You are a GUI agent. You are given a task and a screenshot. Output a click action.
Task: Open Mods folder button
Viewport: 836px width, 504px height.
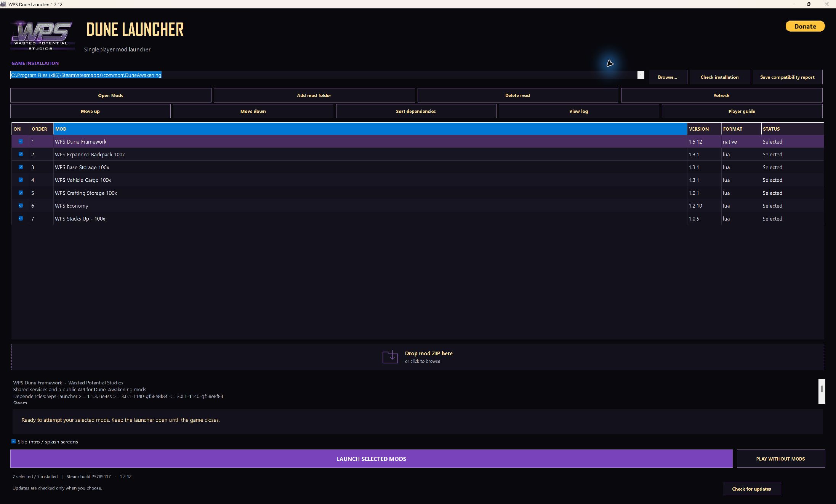point(111,95)
